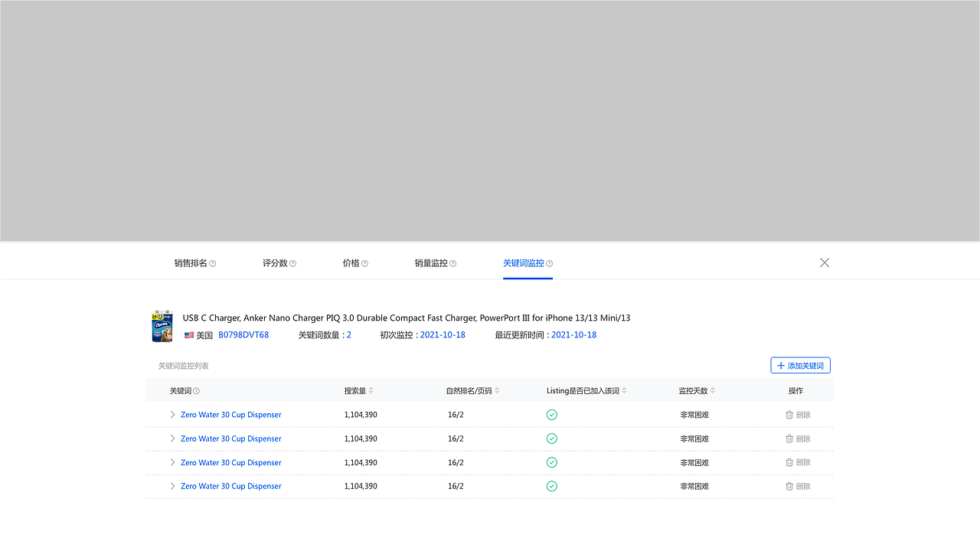Viewport: 980px width, 551px height.
Task: Go to the 销量监控 tab
Action: click(431, 263)
